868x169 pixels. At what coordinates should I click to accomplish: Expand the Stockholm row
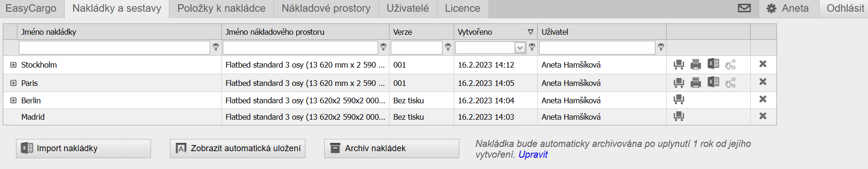point(13,65)
